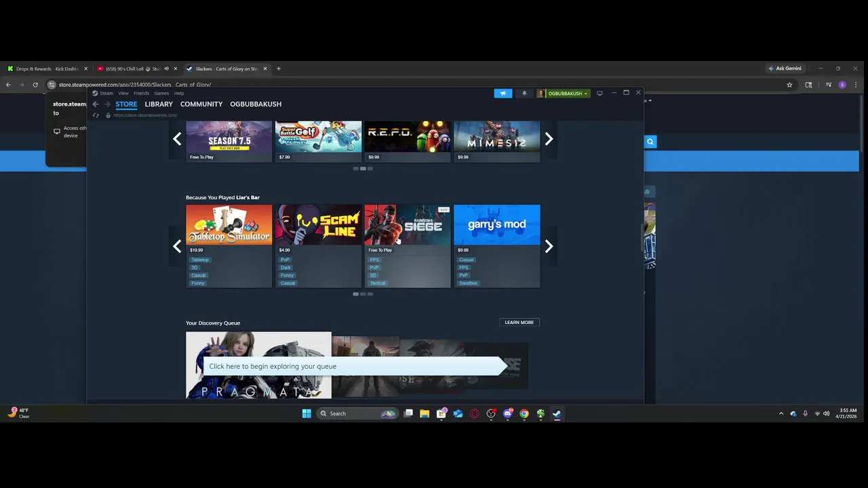Click LEARN MORE about Discovery Queue

point(519,323)
